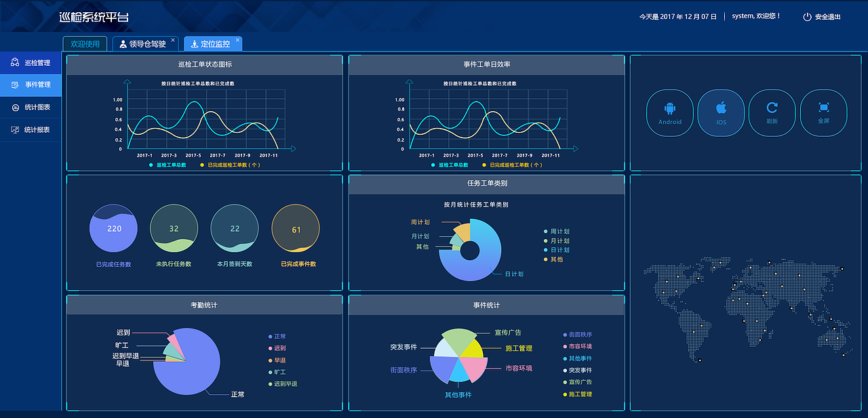
Task: Click the 刷新 refresh button
Action: point(772,113)
